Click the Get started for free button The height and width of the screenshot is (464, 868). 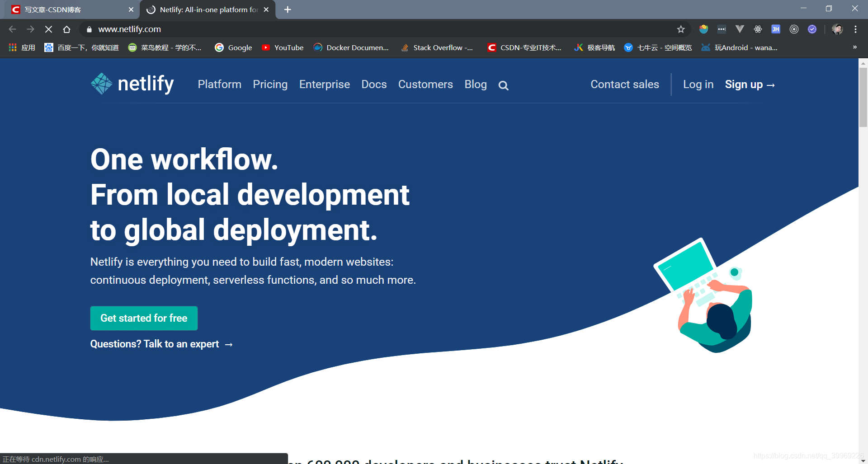(x=144, y=318)
